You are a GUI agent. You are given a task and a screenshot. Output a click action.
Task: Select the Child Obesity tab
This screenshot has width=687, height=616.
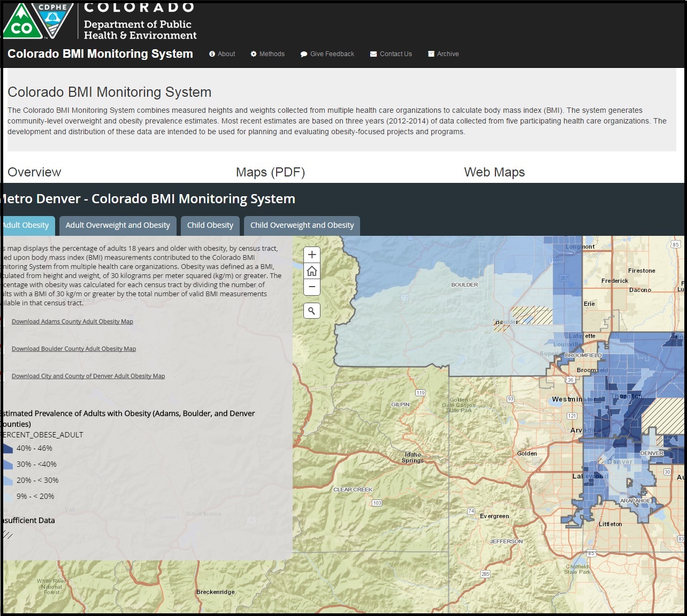(x=210, y=225)
